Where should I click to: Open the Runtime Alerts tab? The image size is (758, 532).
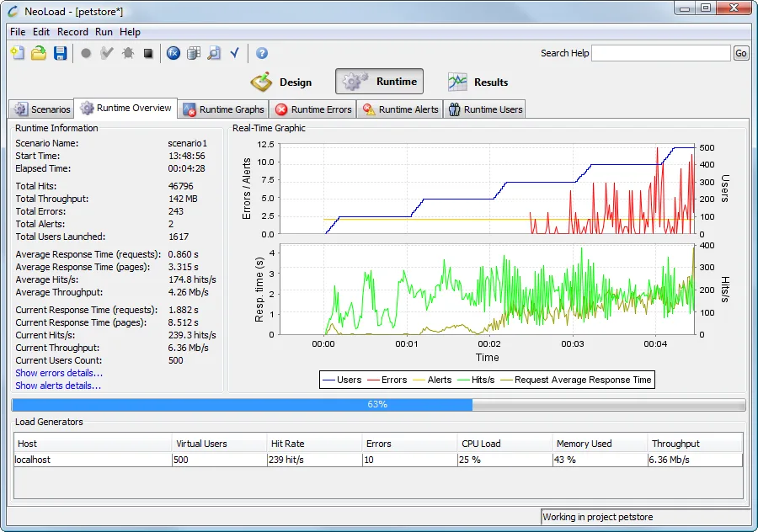400,109
